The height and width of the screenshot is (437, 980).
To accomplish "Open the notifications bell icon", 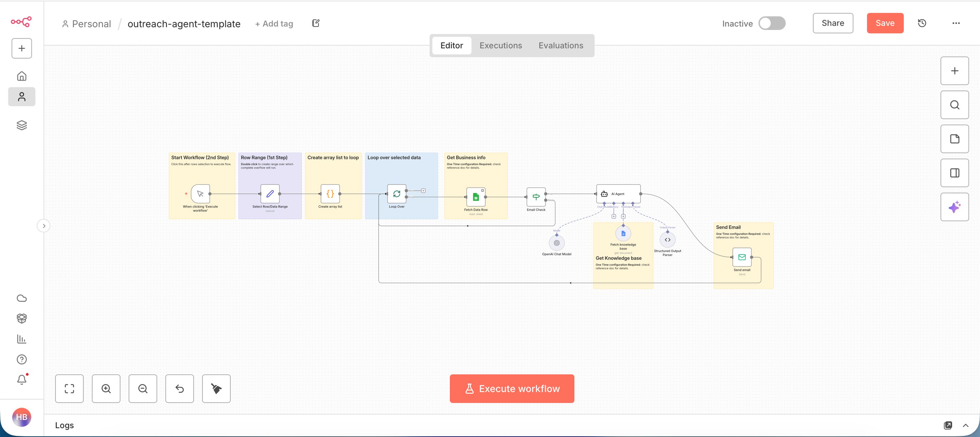I will click(22, 379).
